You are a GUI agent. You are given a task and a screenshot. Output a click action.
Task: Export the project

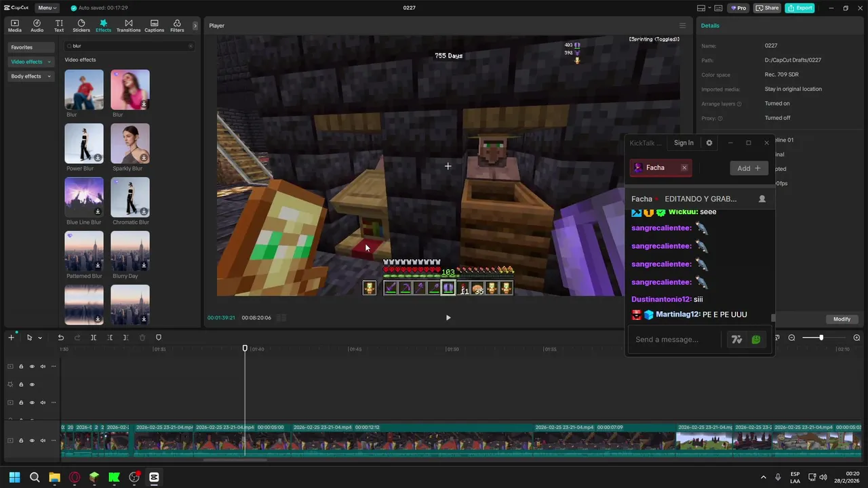point(800,8)
